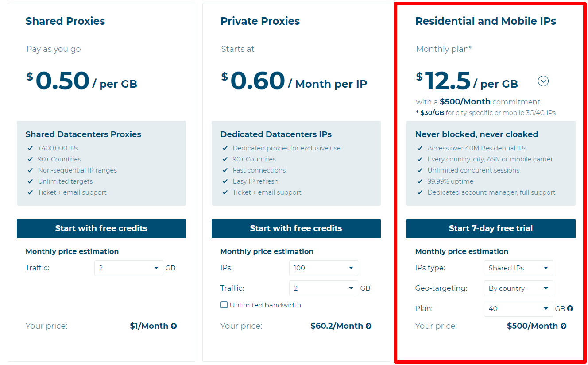Click the question mark beside $60.2/Month

pos(368,326)
